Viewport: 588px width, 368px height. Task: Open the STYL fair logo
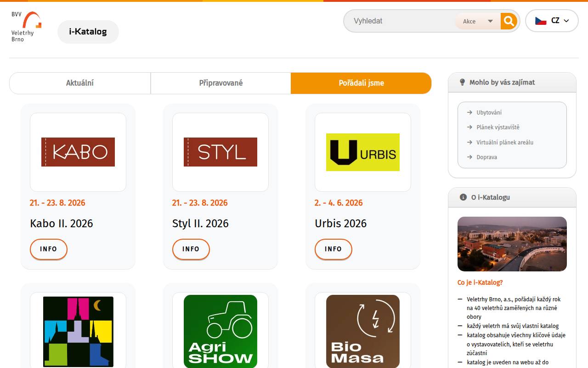coord(220,152)
